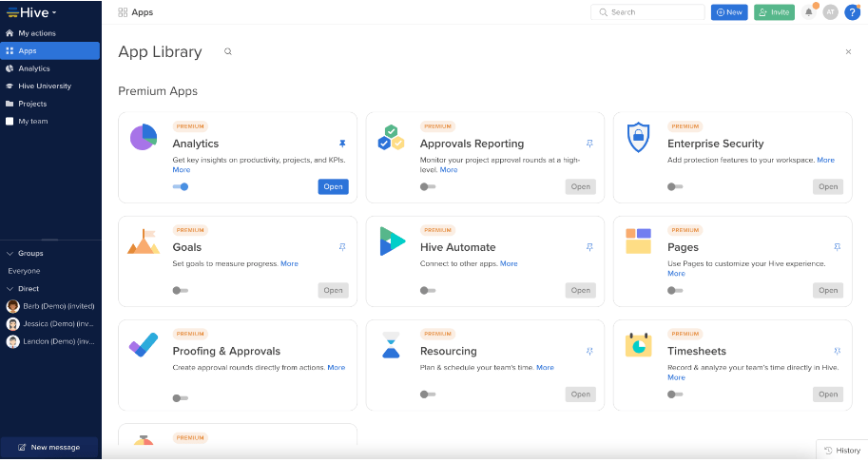The image size is (868, 462).
Task: Enable the Approvals Reporting toggle
Action: (x=428, y=186)
